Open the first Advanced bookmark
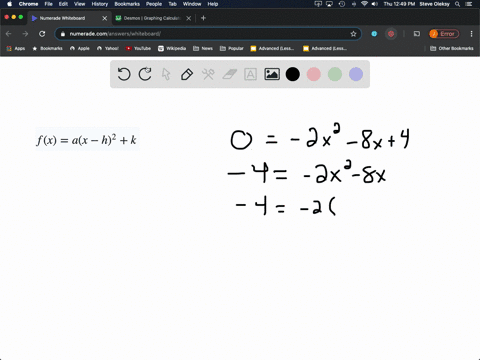The height and width of the screenshot is (360, 480). coord(272,48)
